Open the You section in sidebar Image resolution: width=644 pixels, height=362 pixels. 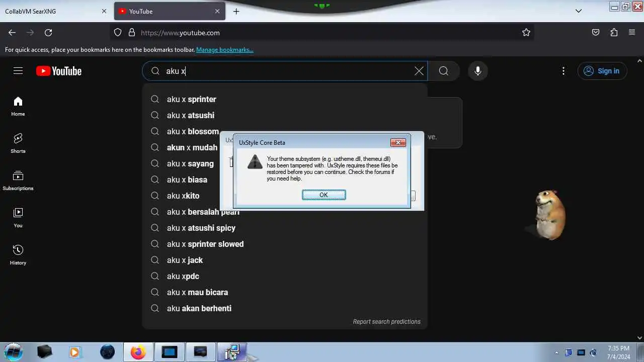(18, 218)
